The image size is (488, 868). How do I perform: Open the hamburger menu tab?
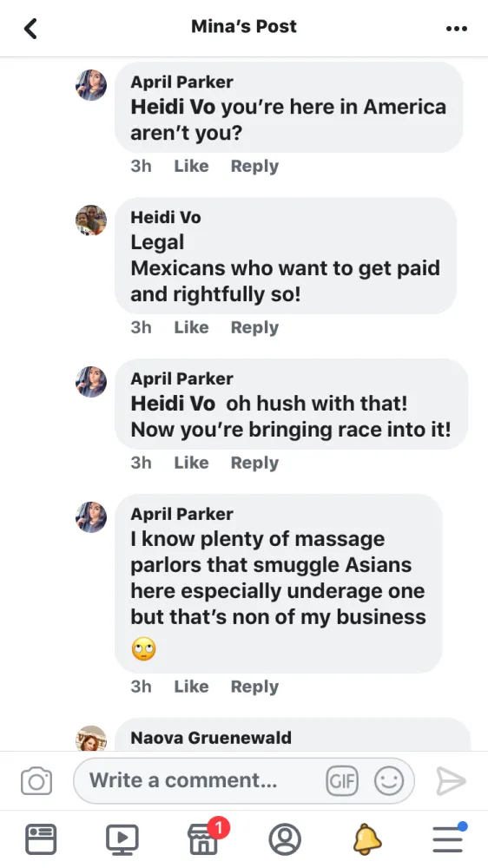pos(448,838)
